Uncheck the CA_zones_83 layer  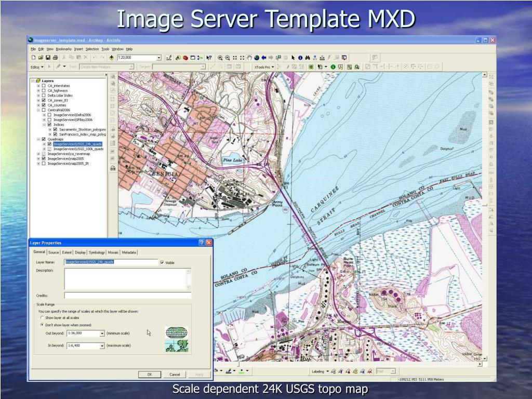coord(44,100)
